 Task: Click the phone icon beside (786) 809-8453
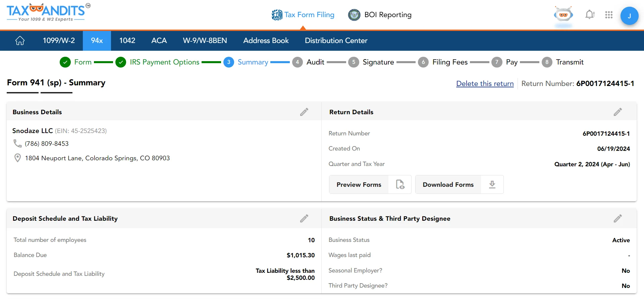click(x=17, y=143)
